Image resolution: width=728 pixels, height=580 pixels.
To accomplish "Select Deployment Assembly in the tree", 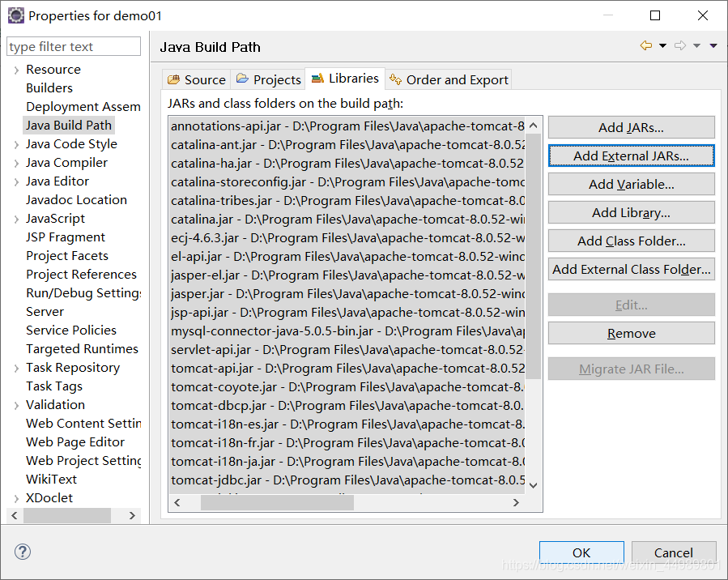I will 83,107.
